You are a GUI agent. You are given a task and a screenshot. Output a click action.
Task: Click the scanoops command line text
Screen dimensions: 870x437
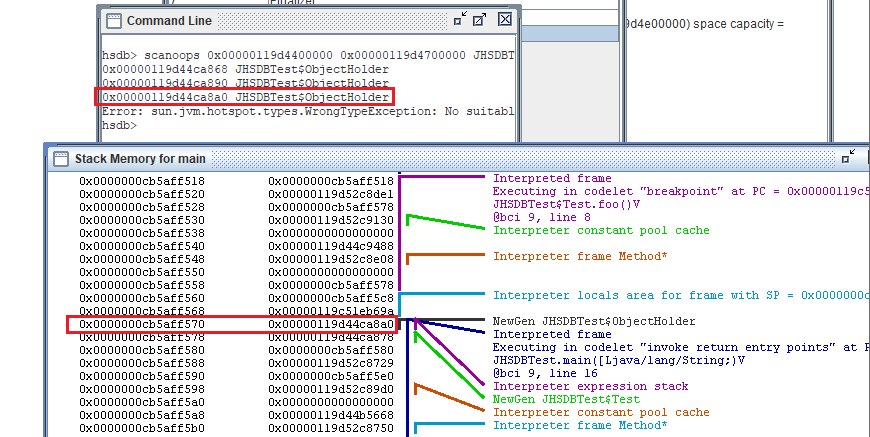300,54
